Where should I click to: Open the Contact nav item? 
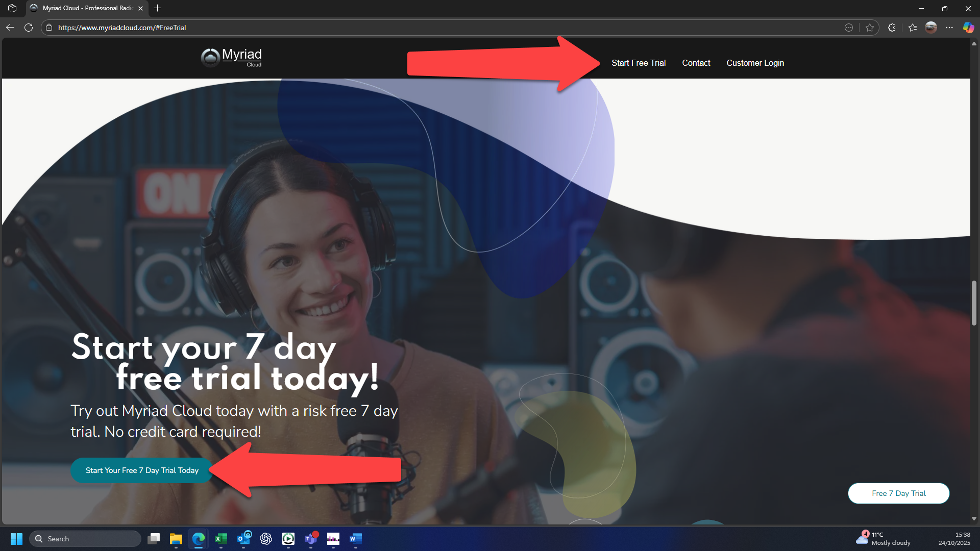tap(696, 63)
